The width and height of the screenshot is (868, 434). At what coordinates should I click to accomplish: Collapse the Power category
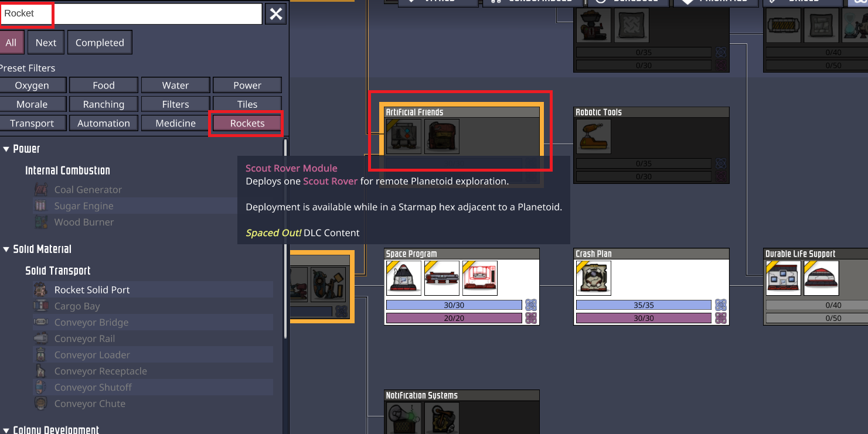tap(6, 149)
